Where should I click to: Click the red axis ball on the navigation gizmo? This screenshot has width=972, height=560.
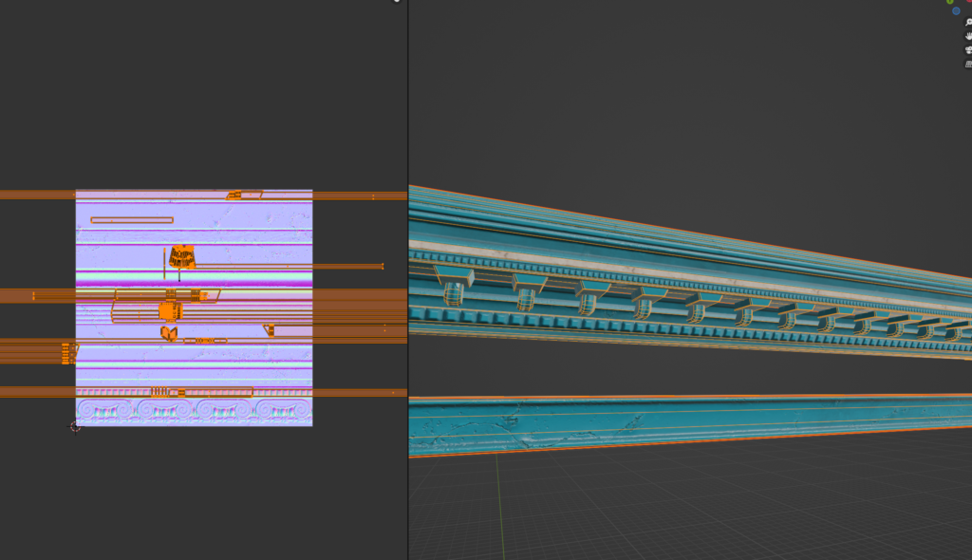(x=969, y=3)
